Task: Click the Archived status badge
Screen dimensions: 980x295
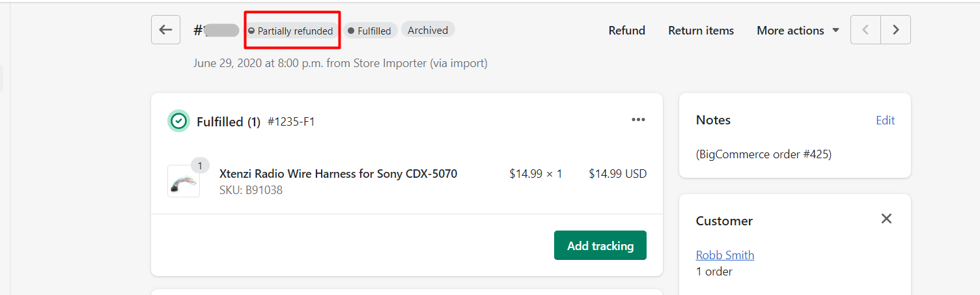Action: pyautogui.click(x=428, y=30)
